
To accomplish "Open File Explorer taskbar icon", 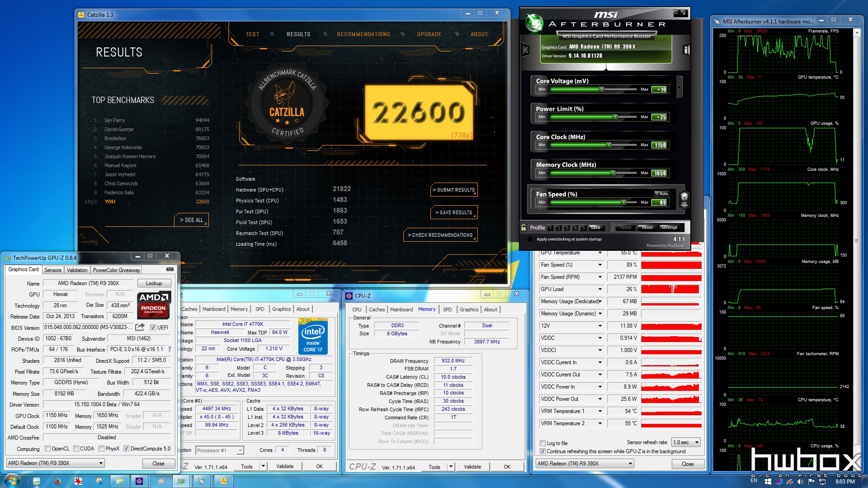I will [x=120, y=481].
